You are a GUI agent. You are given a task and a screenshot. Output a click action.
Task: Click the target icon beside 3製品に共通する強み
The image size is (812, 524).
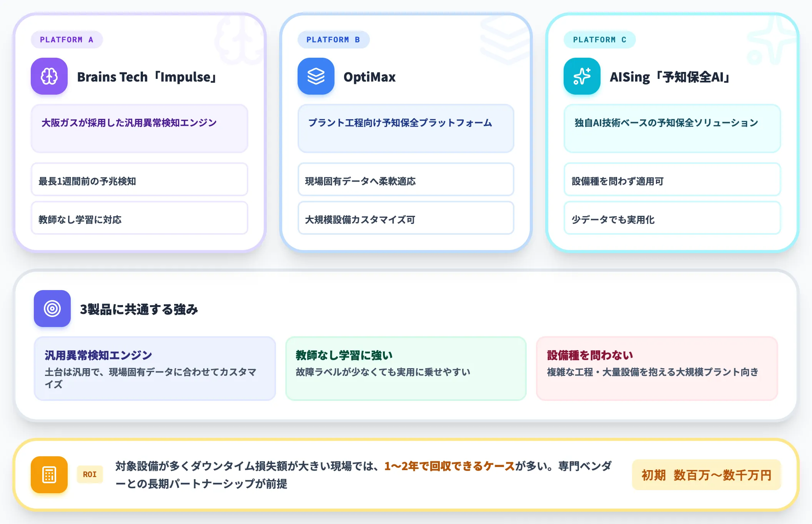pos(52,309)
